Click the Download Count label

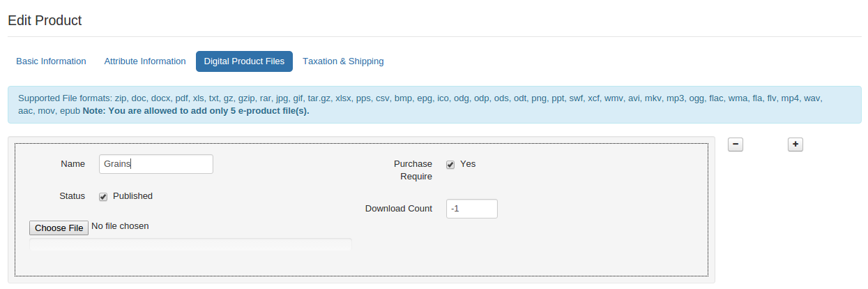click(x=399, y=209)
